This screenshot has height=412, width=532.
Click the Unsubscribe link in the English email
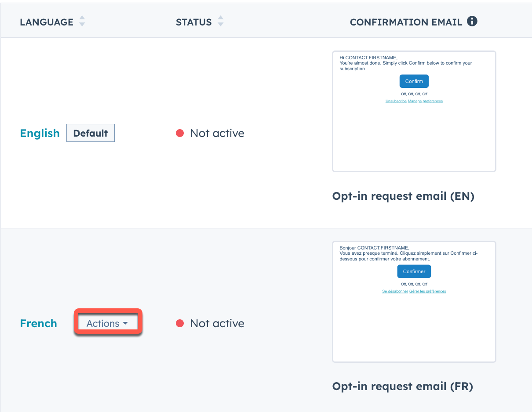tap(396, 101)
